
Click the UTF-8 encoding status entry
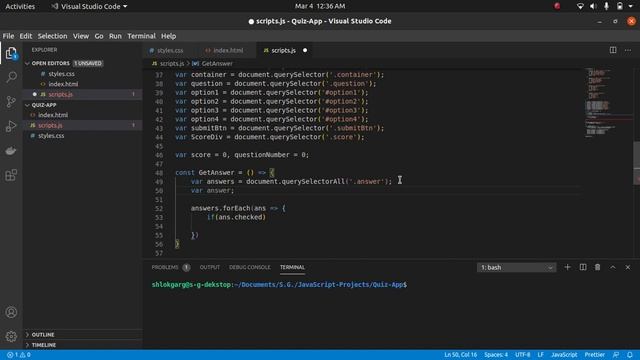(x=522, y=355)
